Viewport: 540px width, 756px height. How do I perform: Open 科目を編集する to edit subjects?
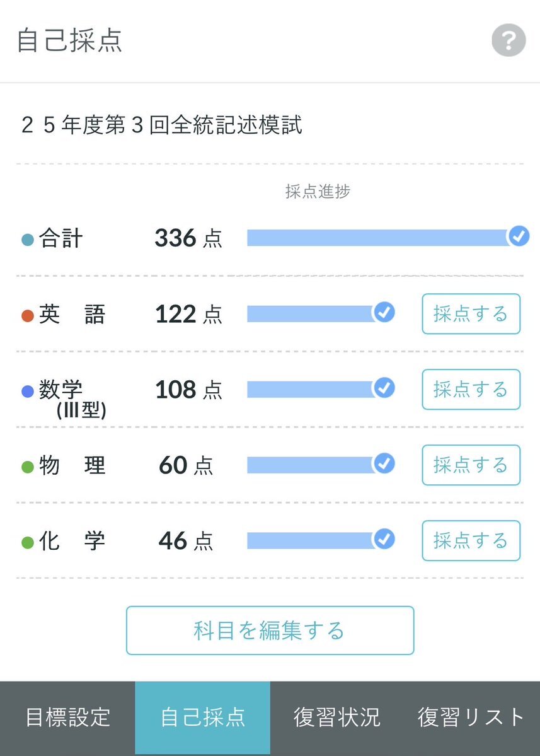point(270,631)
